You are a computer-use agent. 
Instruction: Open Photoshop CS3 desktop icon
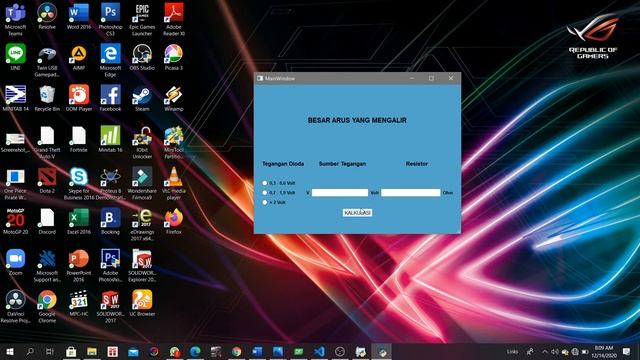110,19
